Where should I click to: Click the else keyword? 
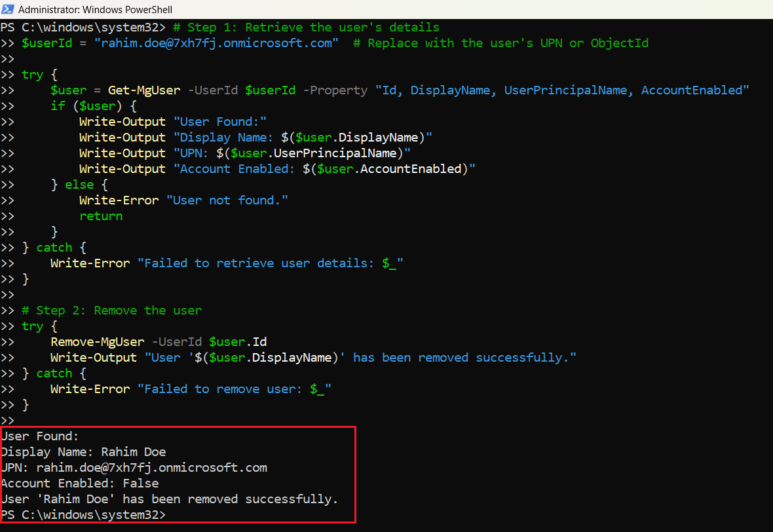tap(79, 184)
